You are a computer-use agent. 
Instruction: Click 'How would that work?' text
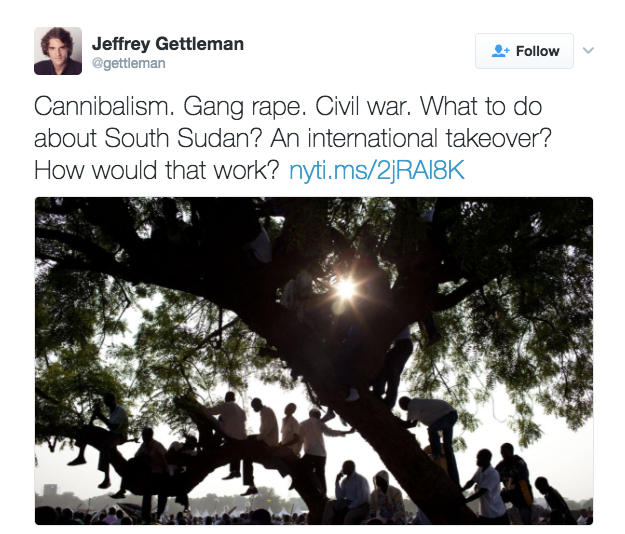pos(157,171)
